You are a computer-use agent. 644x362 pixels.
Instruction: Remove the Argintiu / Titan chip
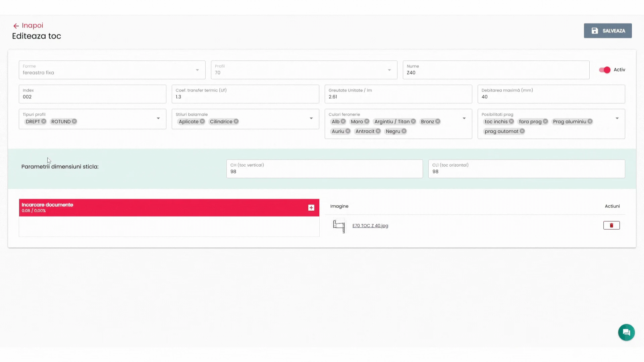pyautogui.click(x=413, y=121)
